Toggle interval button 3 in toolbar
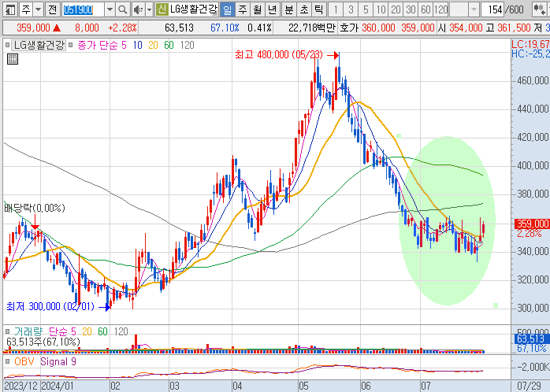 pyautogui.click(x=351, y=9)
